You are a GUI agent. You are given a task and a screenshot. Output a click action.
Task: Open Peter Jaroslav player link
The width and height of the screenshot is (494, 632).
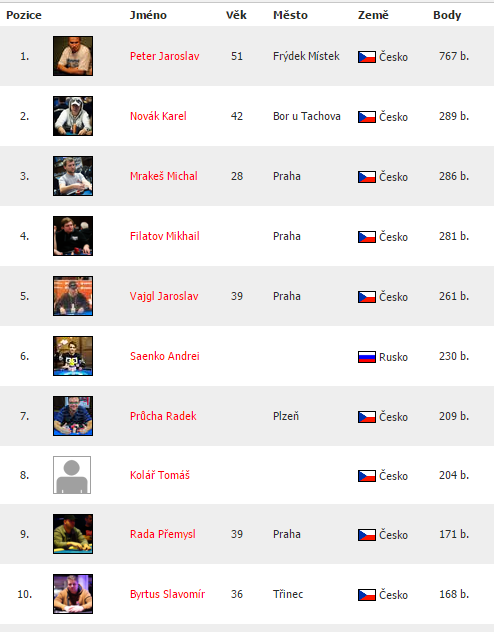pyautogui.click(x=164, y=56)
